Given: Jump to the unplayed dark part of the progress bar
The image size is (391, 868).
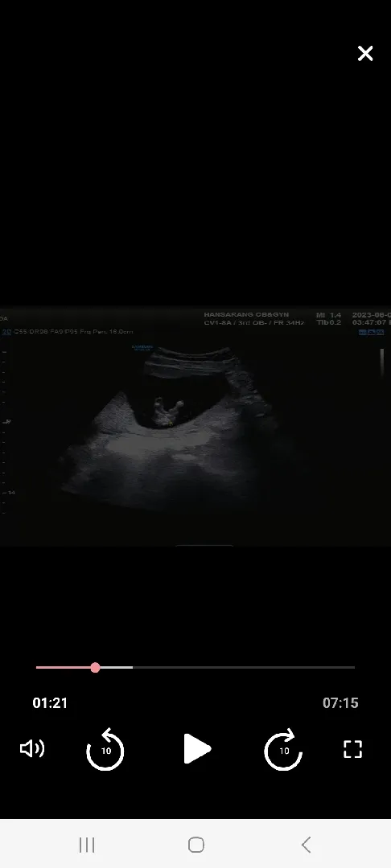Looking at the screenshot, I should point(244,668).
